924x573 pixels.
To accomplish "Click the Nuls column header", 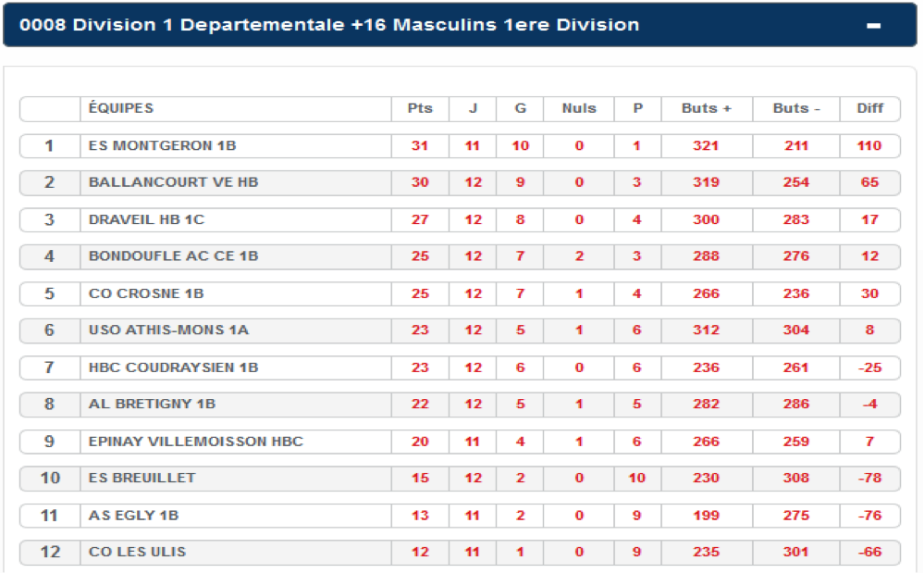I will [579, 108].
